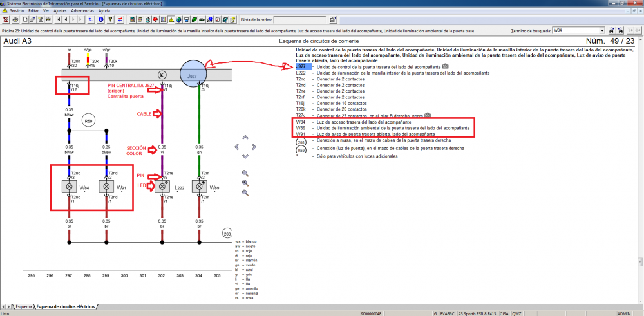Open the Advertencias menu
This screenshot has height=316, width=644.
click(x=82, y=10)
